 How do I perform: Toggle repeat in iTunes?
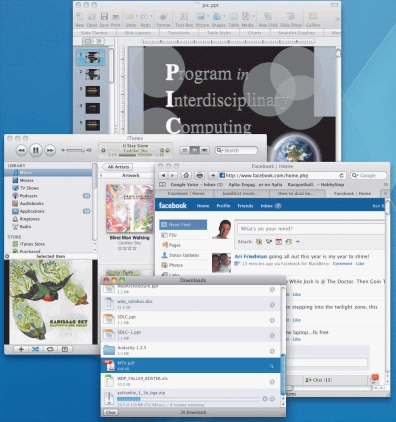point(50,349)
